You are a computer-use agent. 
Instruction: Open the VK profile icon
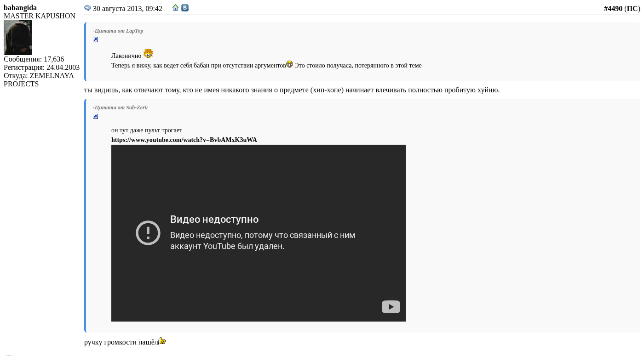185,8
